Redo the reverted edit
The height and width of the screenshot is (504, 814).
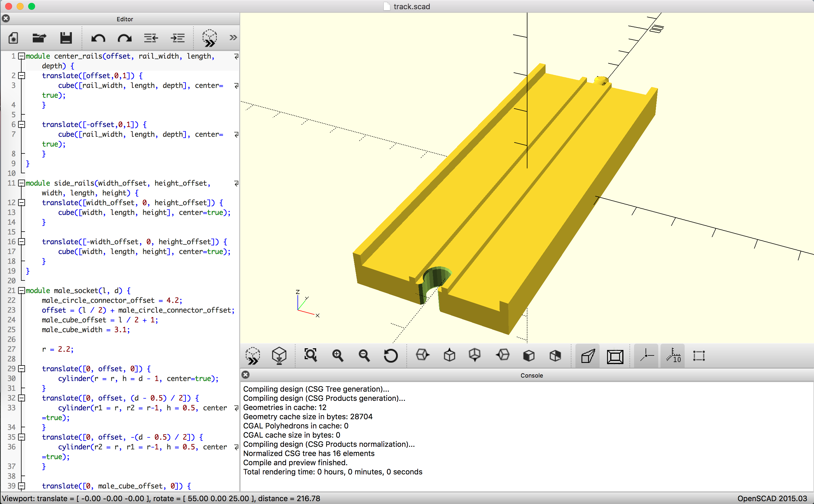click(x=124, y=38)
